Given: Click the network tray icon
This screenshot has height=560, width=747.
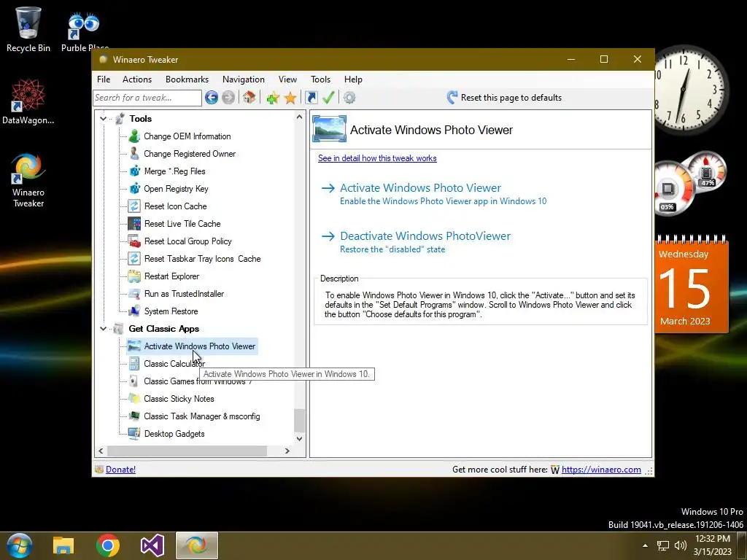Looking at the screenshot, I should click(662, 545).
